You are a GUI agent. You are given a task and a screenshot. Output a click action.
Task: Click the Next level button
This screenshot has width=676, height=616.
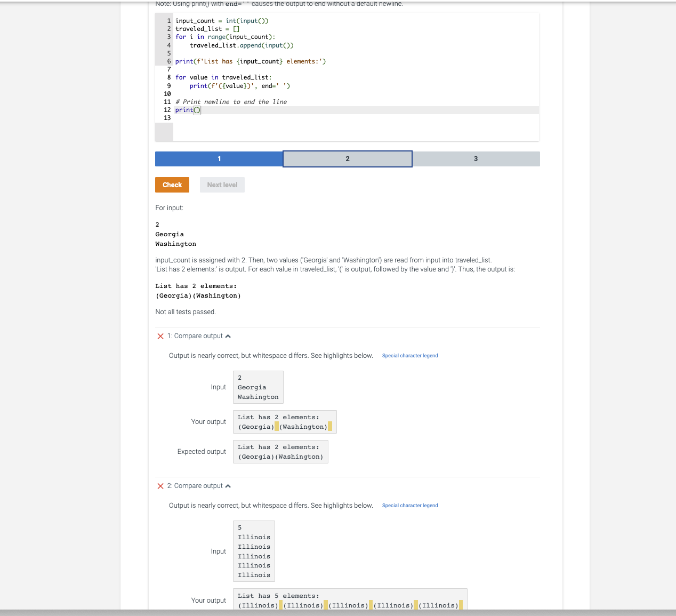pyautogui.click(x=222, y=185)
